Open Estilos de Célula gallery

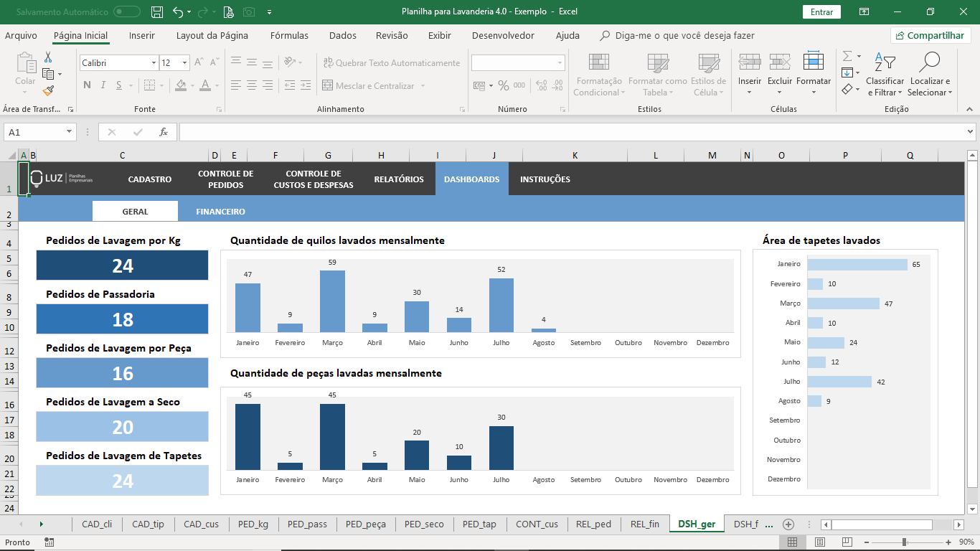(x=709, y=74)
